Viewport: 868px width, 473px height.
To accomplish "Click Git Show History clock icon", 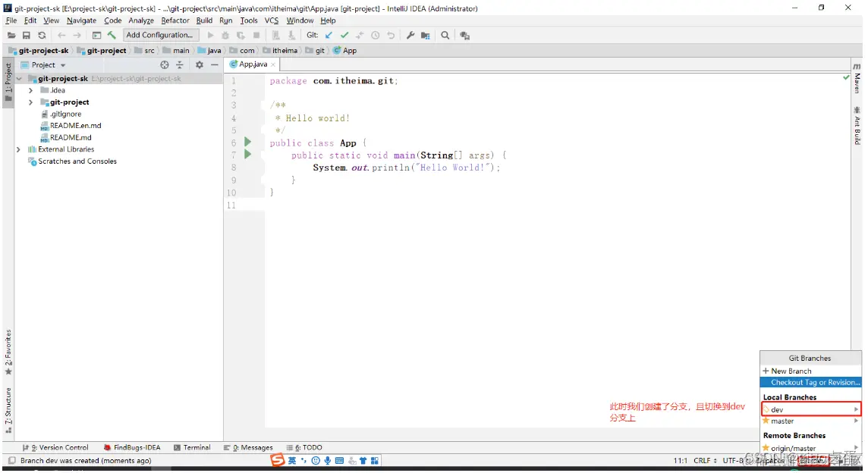I will click(x=376, y=36).
